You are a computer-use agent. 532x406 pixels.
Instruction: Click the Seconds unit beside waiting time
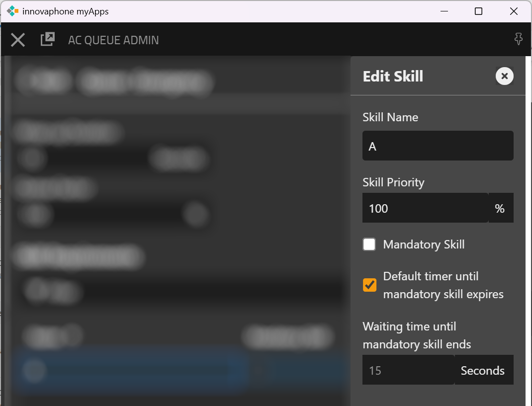pyautogui.click(x=482, y=370)
